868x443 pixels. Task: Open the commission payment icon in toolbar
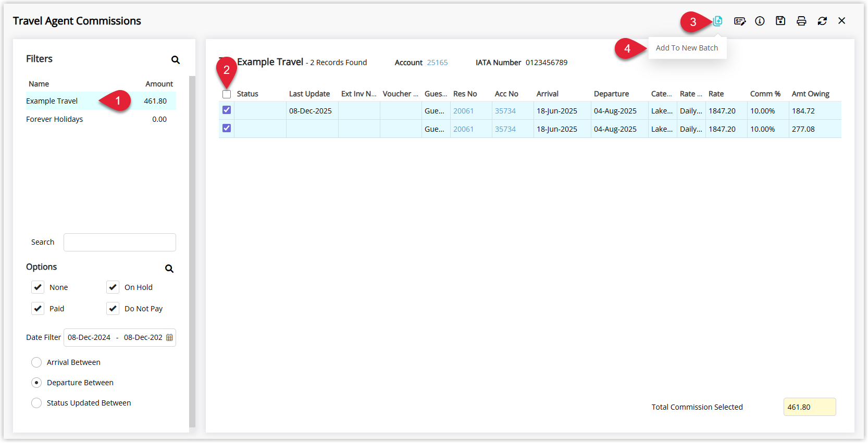coord(740,21)
